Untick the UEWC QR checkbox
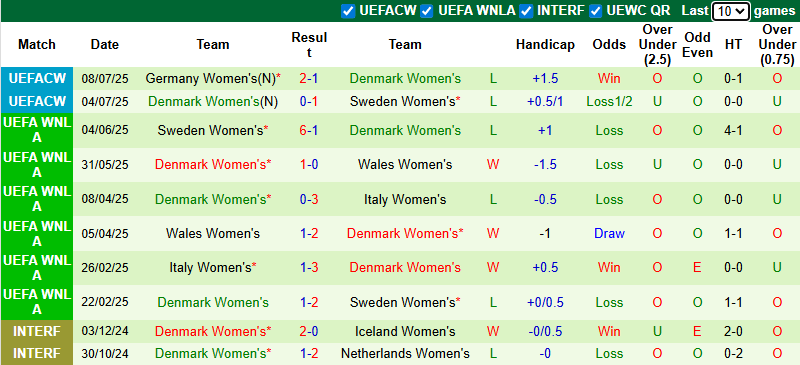 click(595, 11)
